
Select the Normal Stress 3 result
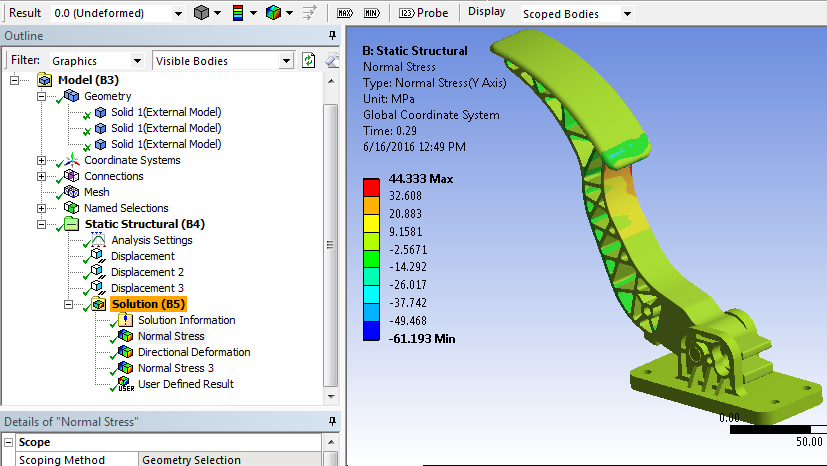(176, 368)
